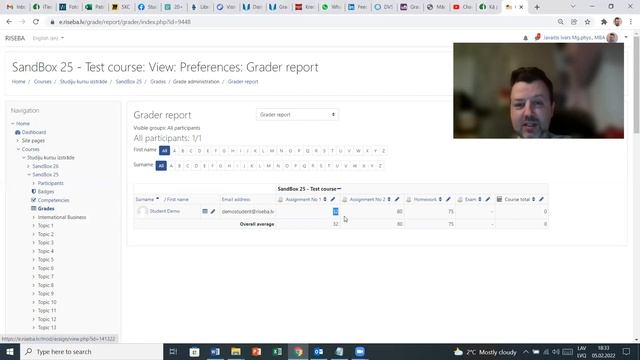
Task: Open Windows Start menu
Action: 10,351
